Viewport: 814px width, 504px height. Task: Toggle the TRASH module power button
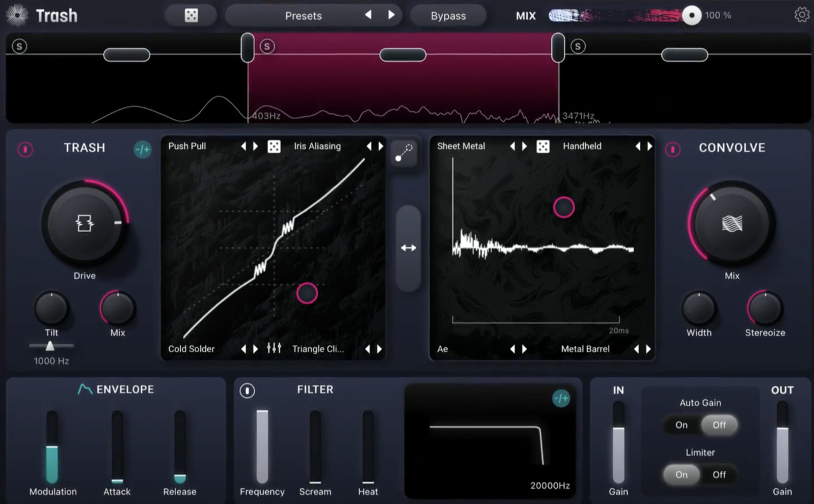25,149
